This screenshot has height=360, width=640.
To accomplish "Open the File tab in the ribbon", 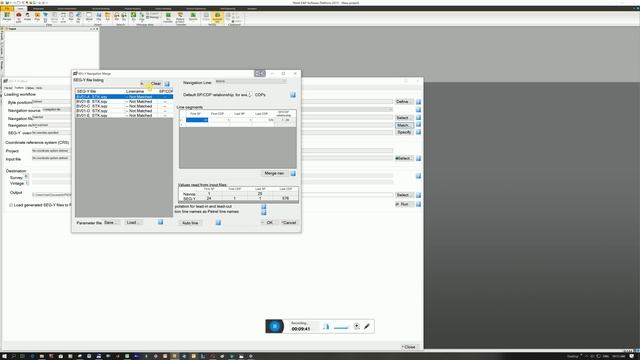I will (7, 9).
